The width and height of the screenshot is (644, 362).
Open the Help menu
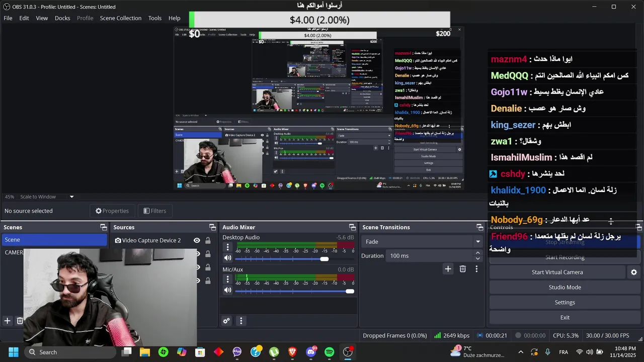coord(175,18)
